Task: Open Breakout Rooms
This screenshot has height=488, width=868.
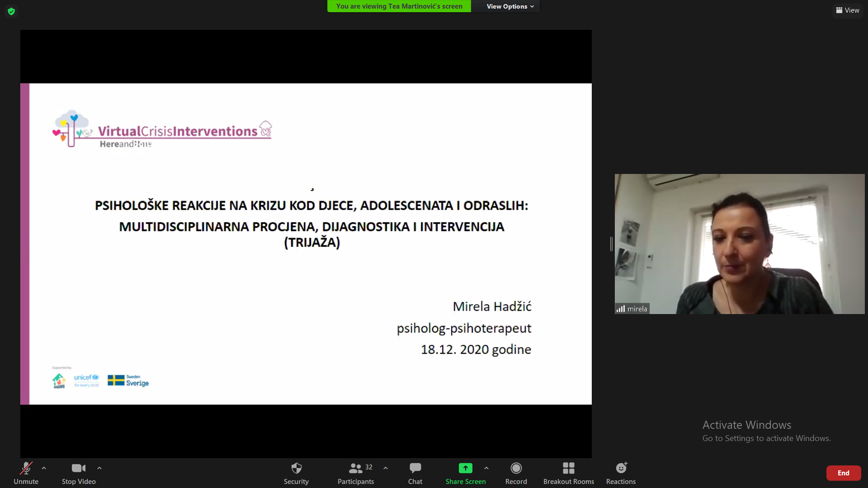Action: pos(568,469)
